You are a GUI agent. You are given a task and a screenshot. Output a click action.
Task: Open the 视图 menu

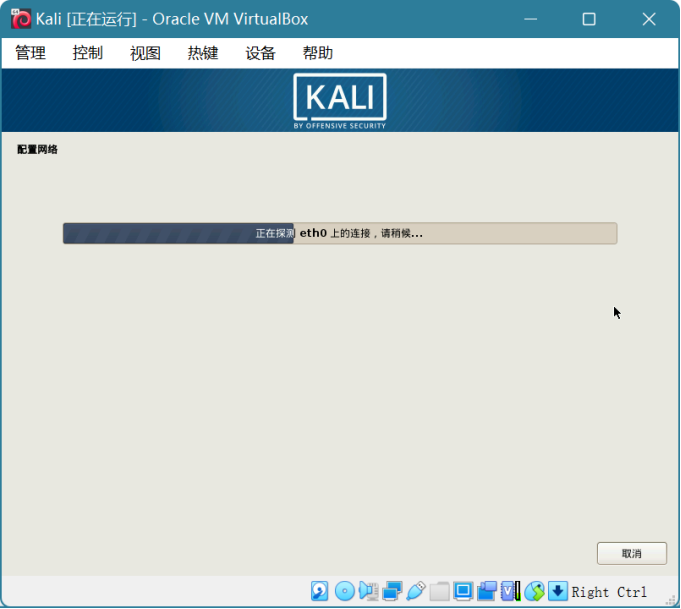coord(145,53)
